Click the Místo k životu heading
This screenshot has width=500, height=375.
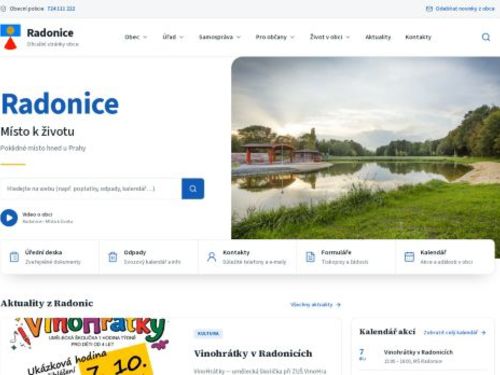coord(37,132)
